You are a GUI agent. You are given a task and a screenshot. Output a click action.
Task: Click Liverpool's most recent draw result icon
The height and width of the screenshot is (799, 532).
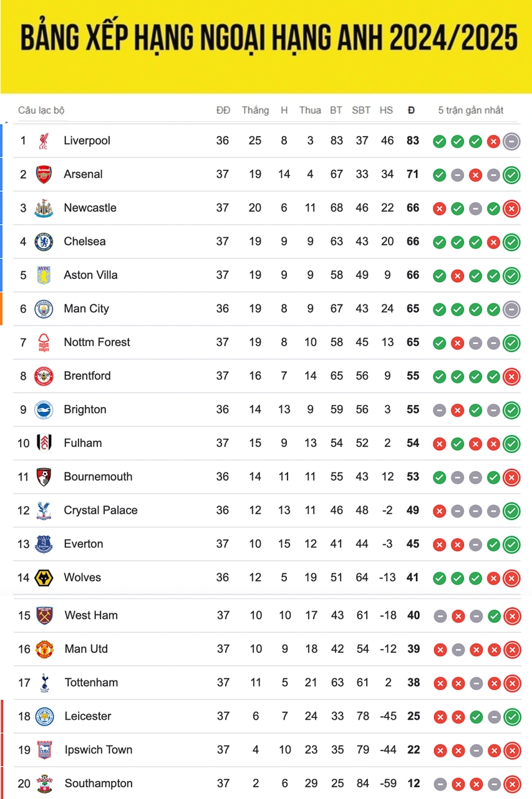coord(511,141)
